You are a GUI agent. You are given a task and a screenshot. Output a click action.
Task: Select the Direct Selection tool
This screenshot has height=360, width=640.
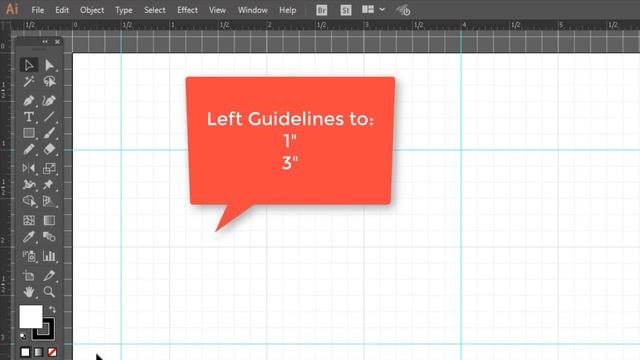pyautogui.click(x=49, y=65)
